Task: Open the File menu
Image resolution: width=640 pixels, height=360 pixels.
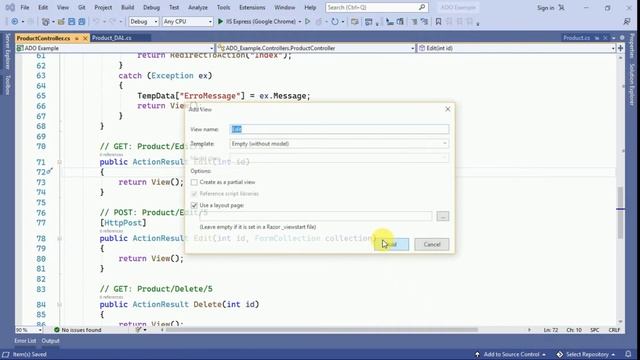Action: pos(24,7)
